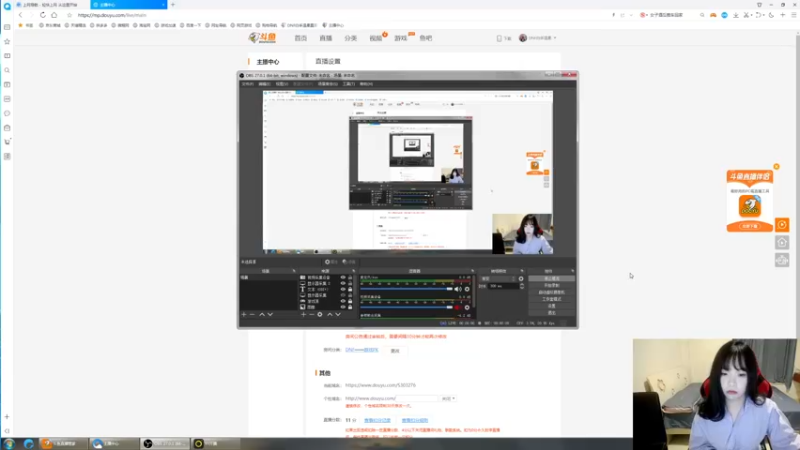Click orange play icon on right floating bar
Viewport: 800px width, 450px height.
pyautogui.click(x=782, y=225)
